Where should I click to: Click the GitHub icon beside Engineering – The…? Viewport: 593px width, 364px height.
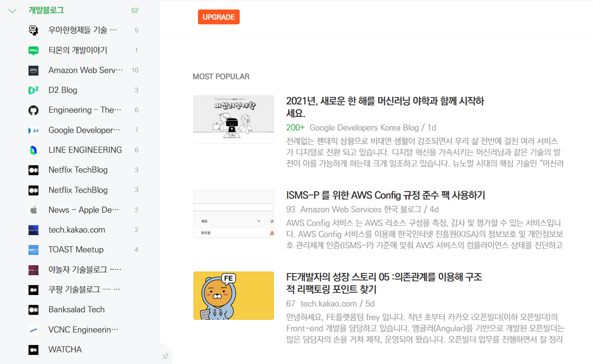[x=33, y=110]
